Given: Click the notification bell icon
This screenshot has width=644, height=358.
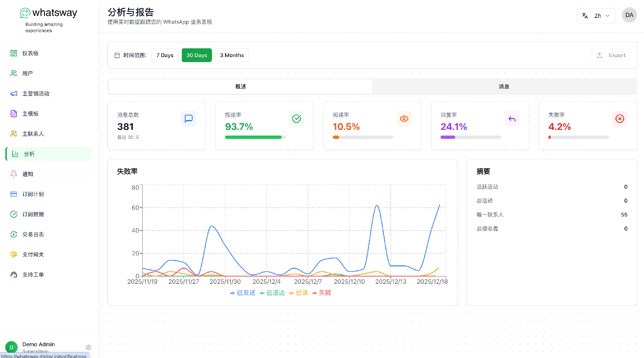Looking at the screenshot, I should point(14,174).
